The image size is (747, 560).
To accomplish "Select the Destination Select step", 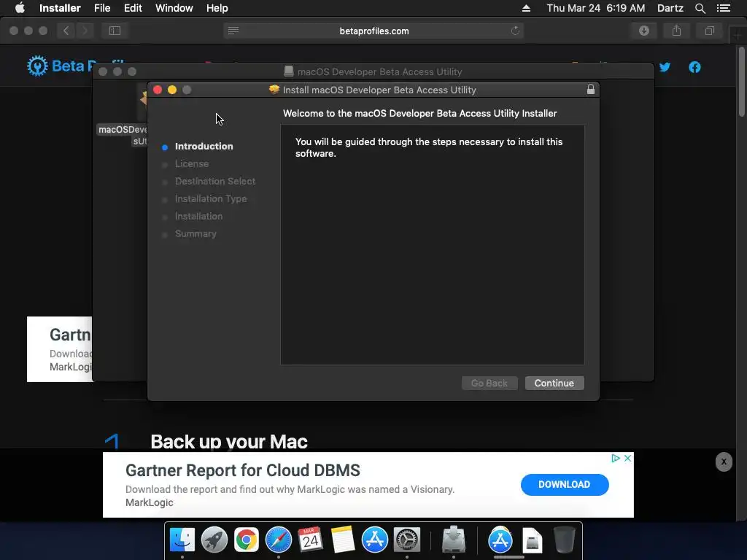I will (x=215, y=182).
